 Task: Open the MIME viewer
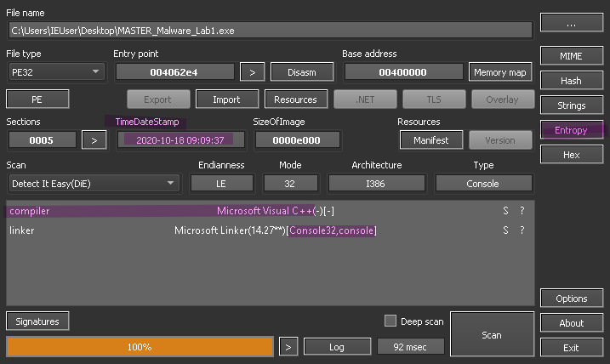pyautogui.click(x=572, y=56)
